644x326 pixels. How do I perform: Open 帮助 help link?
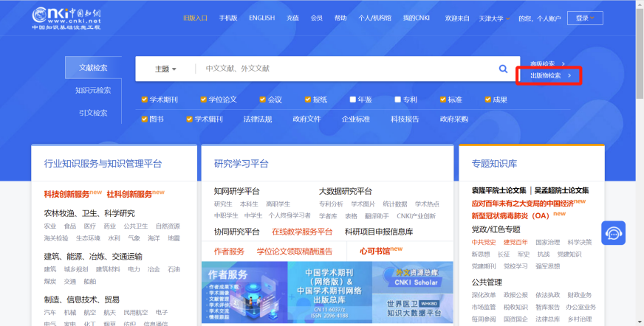pyautogui.click(x=340, y=18)
